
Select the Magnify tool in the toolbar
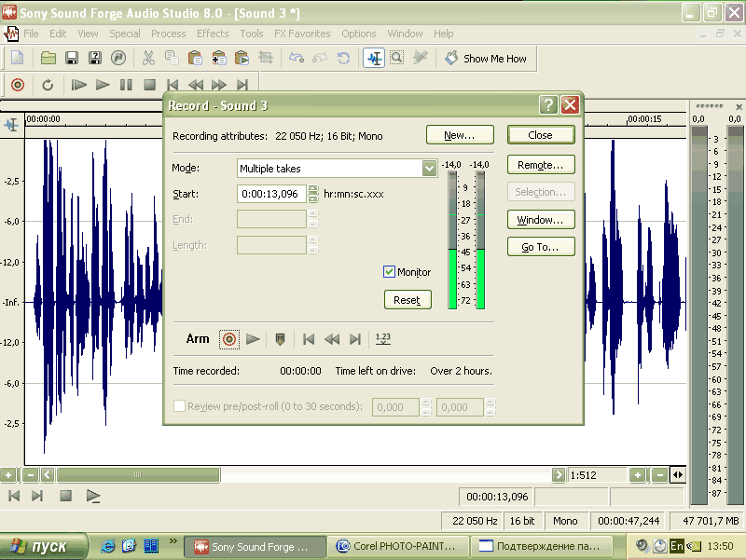(x=397, y=59)
